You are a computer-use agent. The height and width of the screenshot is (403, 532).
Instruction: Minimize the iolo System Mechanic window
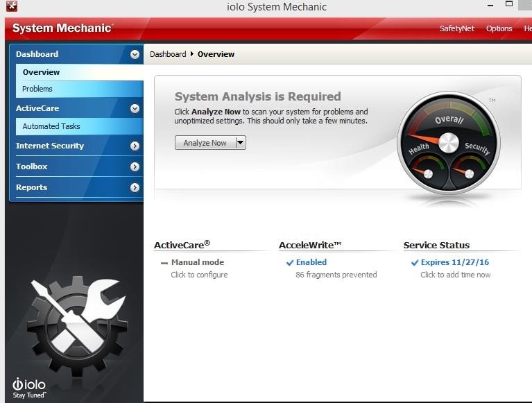(x=490, y=6)
